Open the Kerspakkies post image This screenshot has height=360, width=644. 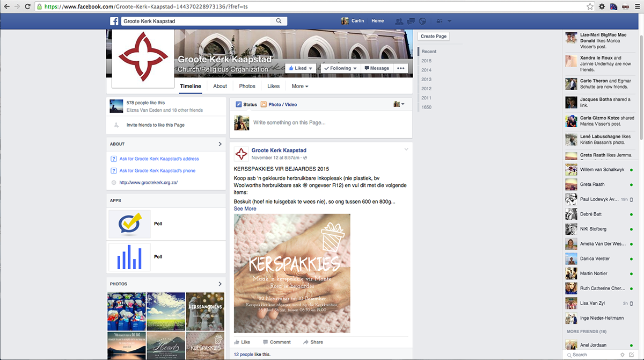pyautogui.click(x=292, y=273)
